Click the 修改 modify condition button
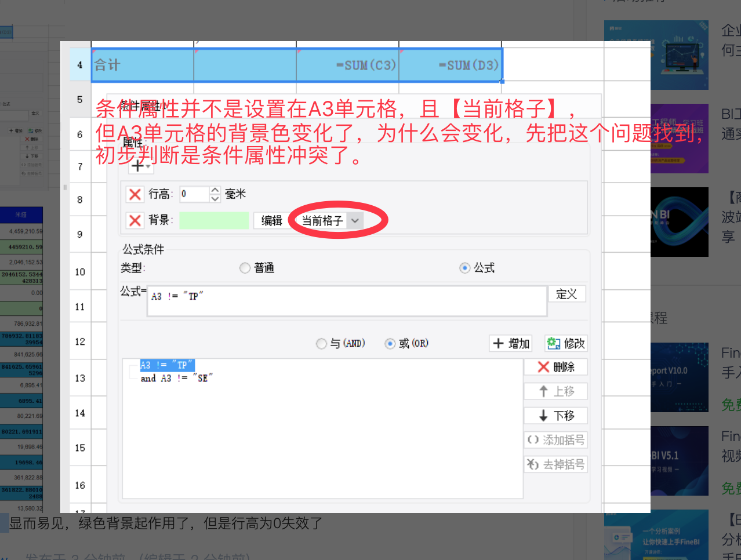This screenshot has height=560, width=741. pos(566,343)
